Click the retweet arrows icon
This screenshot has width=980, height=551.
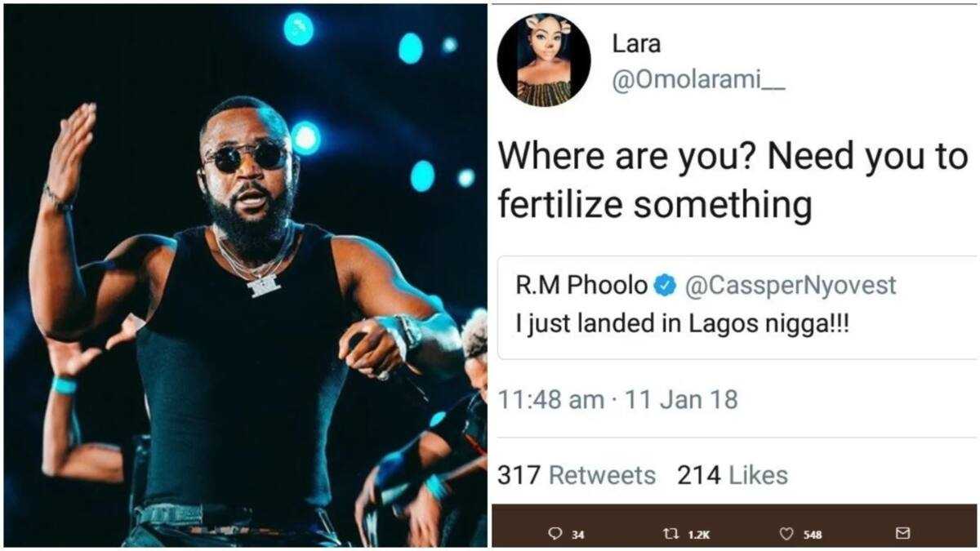click(672, 534)
